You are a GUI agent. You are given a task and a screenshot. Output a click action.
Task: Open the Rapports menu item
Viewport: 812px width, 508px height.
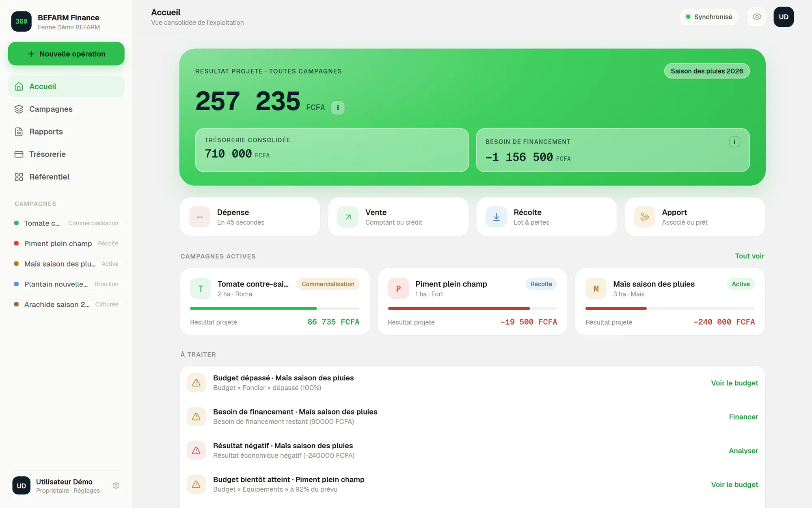click(66, 132)
